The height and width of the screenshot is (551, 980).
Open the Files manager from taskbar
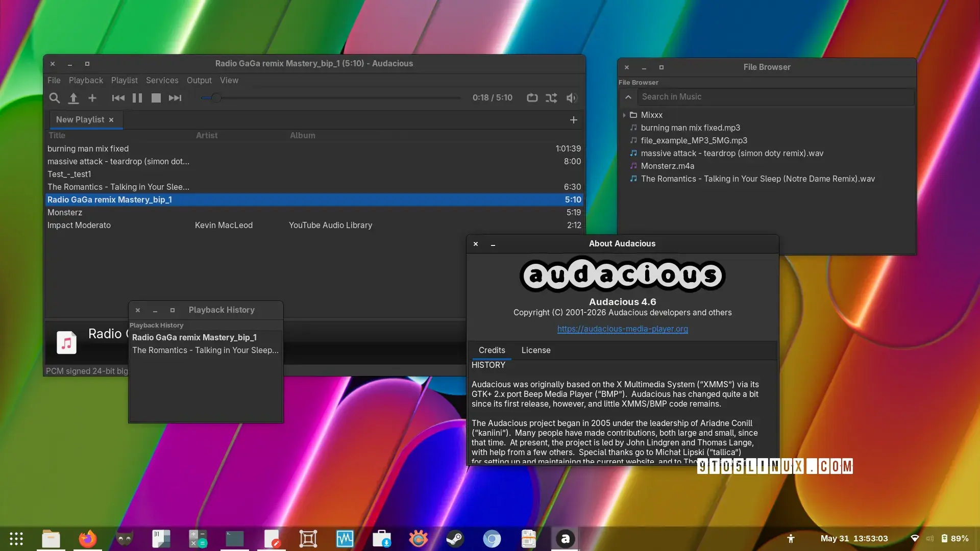pos(51,539)
